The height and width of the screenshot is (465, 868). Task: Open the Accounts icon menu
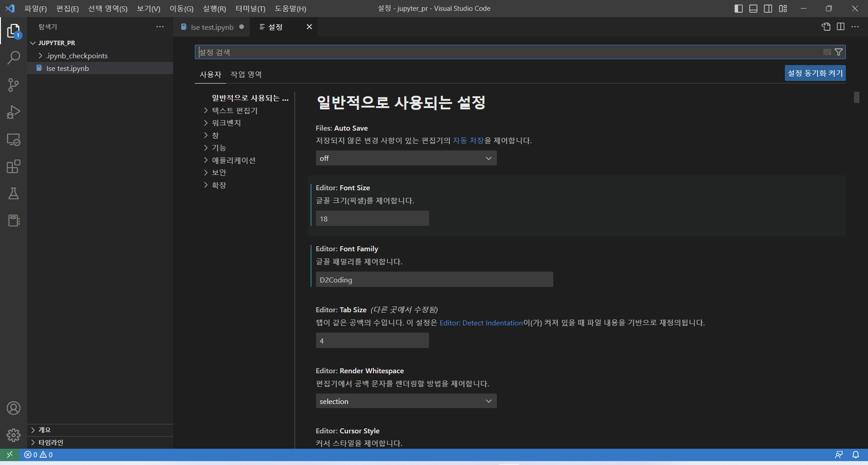point(14,408)
